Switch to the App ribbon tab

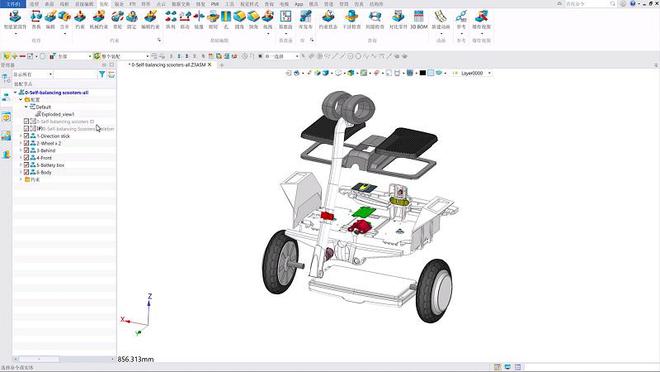click(x=299, y=4)
